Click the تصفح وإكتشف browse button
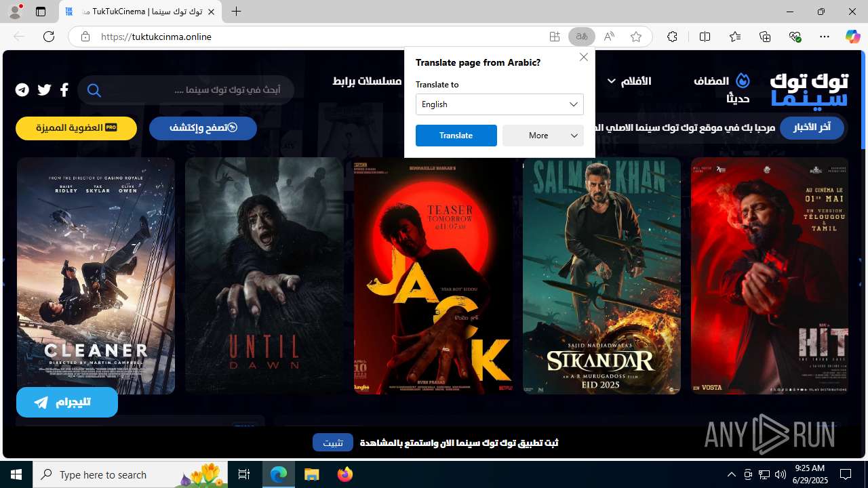The image size is (868, 488). click(x=203, y=128)
